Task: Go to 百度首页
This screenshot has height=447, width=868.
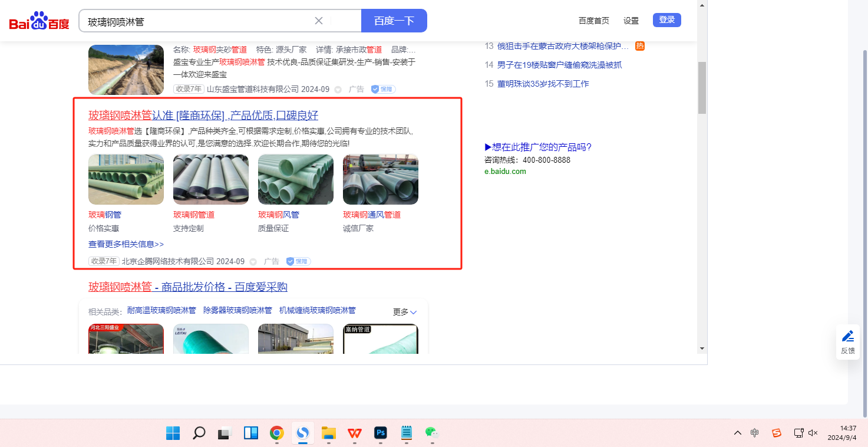Action: tap(594, 21)
